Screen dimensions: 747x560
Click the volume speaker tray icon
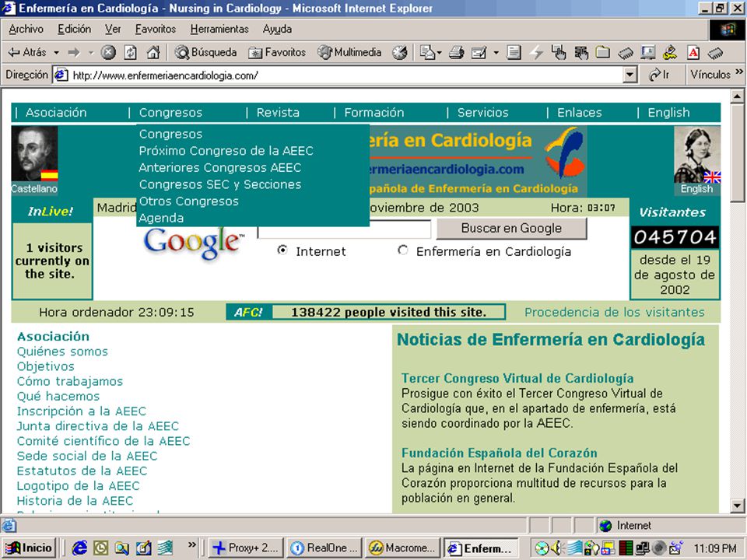coord(556,548)
